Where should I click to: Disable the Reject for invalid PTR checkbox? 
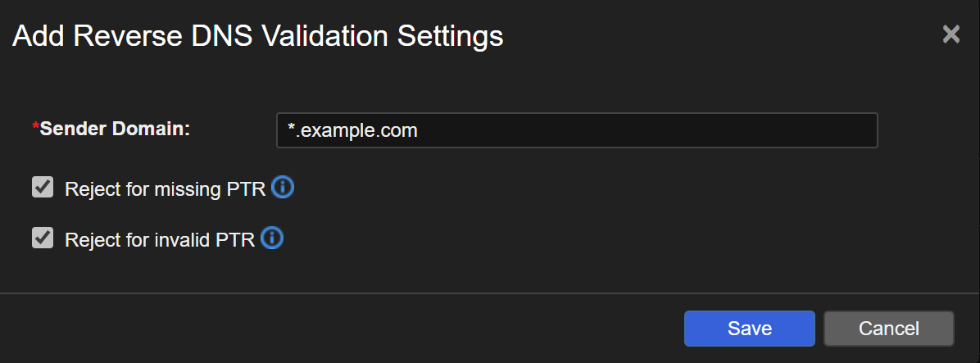(43, 238)
